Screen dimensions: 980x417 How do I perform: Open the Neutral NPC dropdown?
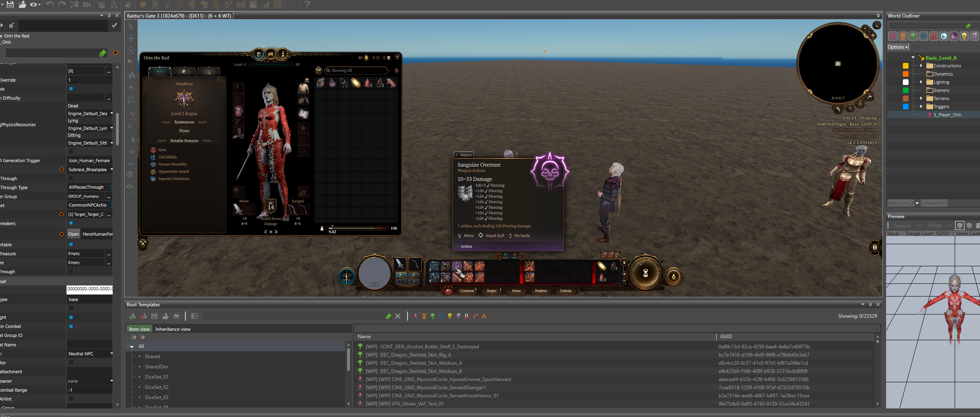click(90, 354)
